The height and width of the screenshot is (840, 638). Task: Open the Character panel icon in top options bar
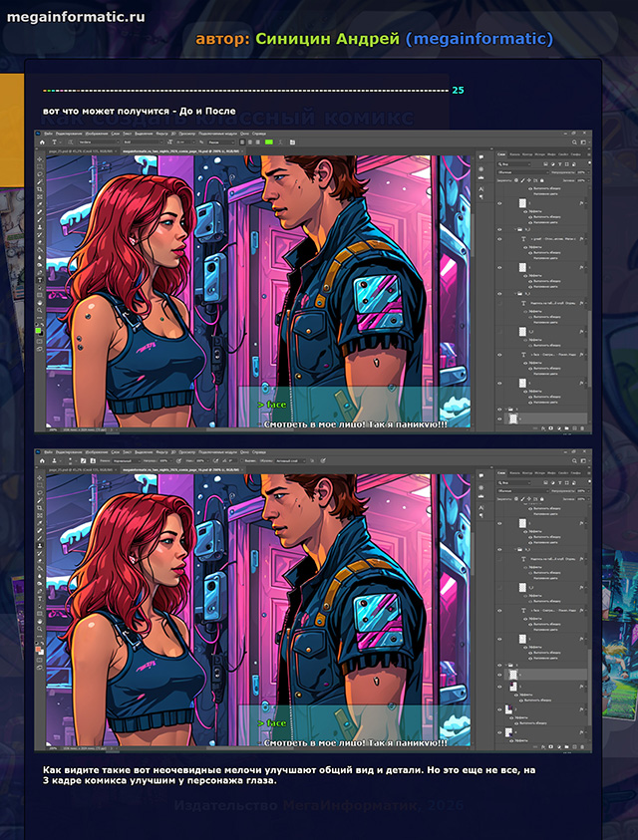pos(292,142)
